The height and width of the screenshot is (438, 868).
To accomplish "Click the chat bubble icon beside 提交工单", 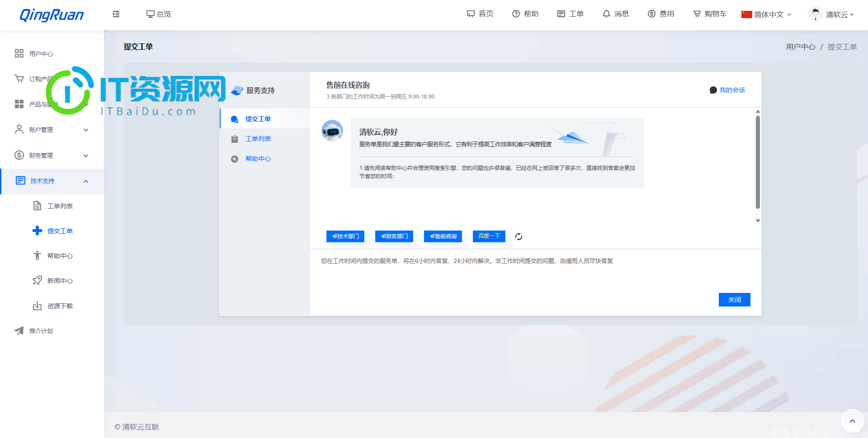I will [235, 119].
